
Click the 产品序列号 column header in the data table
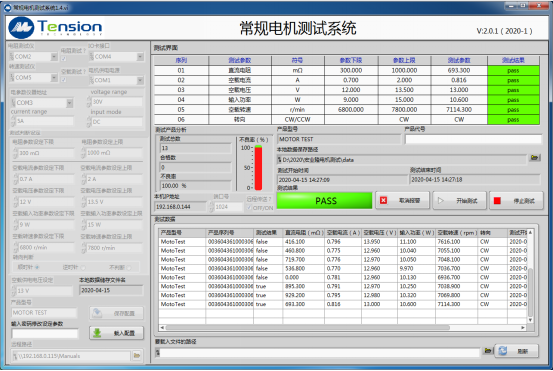pyautogui.click(x=230, y=233)
